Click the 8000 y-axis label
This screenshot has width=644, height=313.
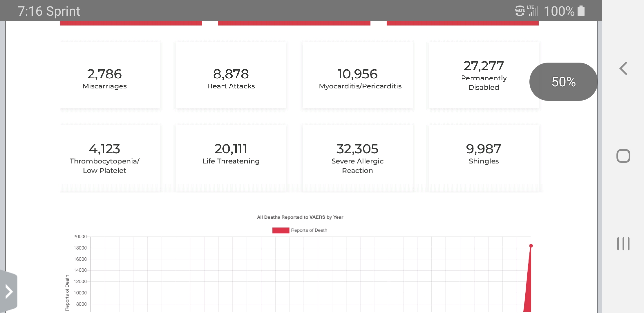pos(81,304)
